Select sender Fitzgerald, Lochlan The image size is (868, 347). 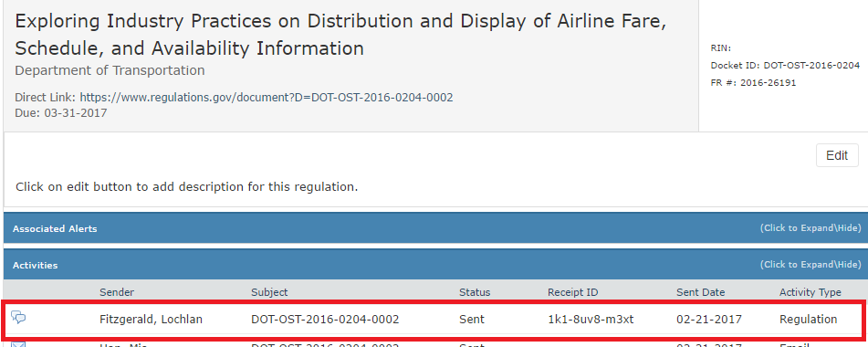[151, 320]
